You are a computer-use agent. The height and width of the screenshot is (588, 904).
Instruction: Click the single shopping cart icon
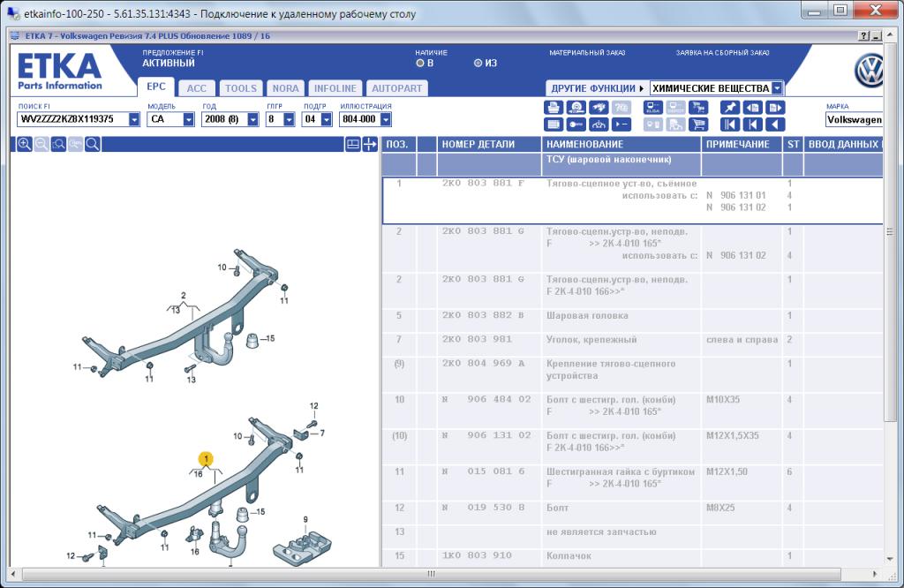[x=698, y=124]
